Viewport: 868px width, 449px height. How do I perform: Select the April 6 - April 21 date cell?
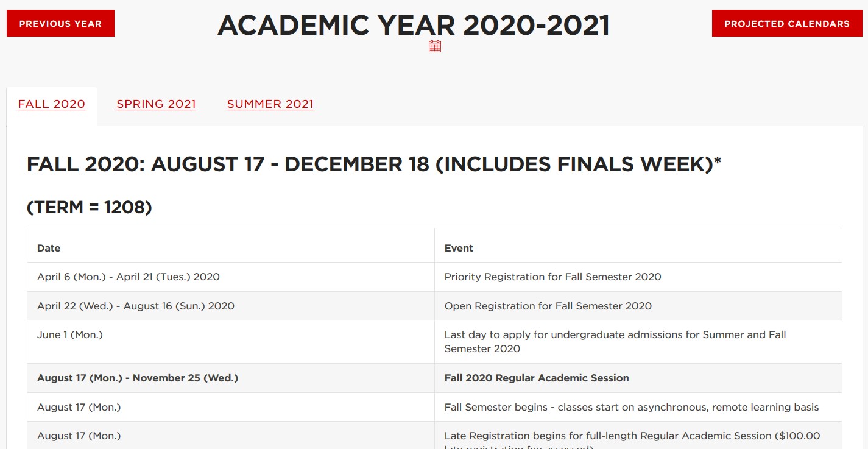(128, 277)
